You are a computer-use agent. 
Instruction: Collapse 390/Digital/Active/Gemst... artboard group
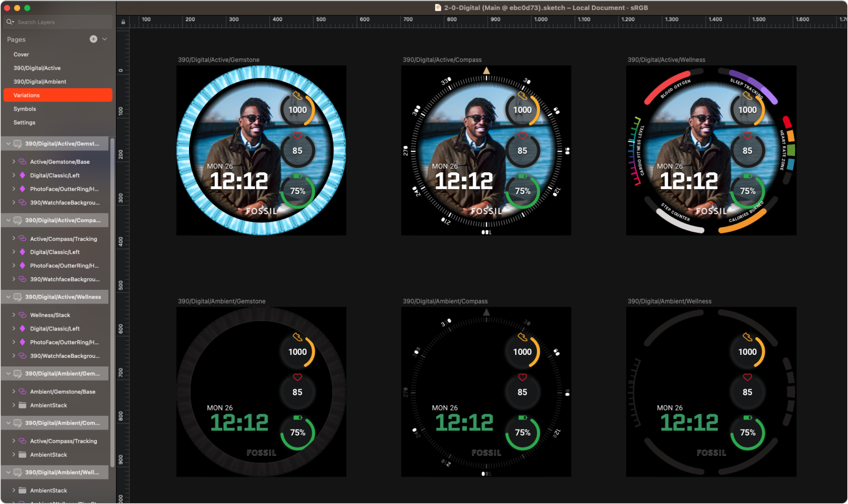point(8,144)
